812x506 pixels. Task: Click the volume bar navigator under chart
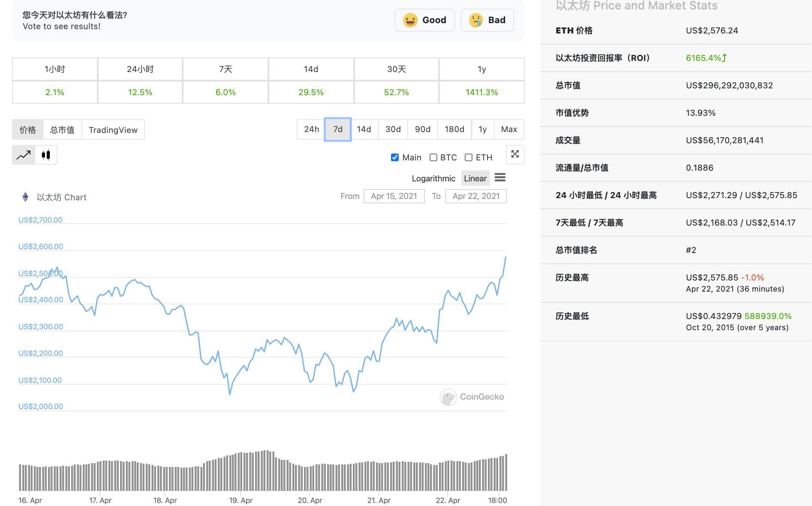click(x=263, y=470)
